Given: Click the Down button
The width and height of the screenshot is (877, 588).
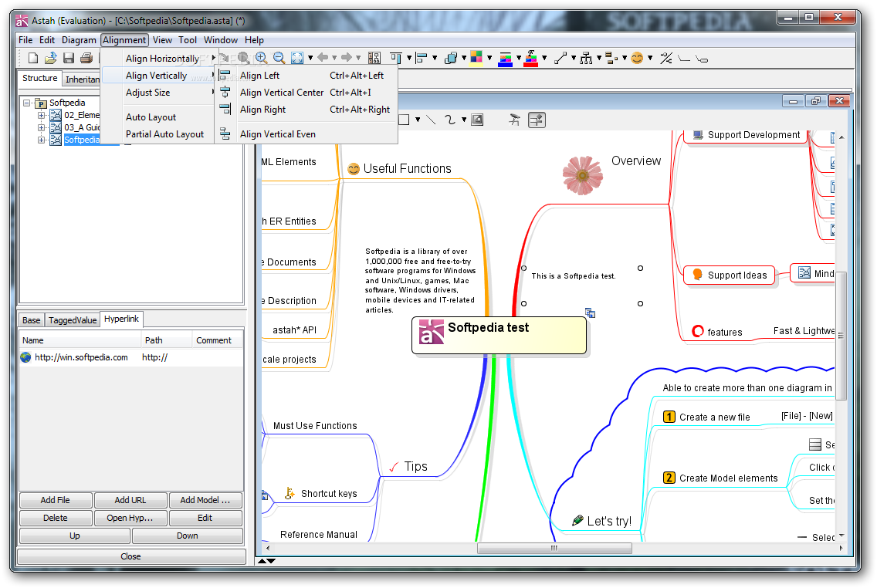Looking at the screenshot, I should [x=188, y=536].
